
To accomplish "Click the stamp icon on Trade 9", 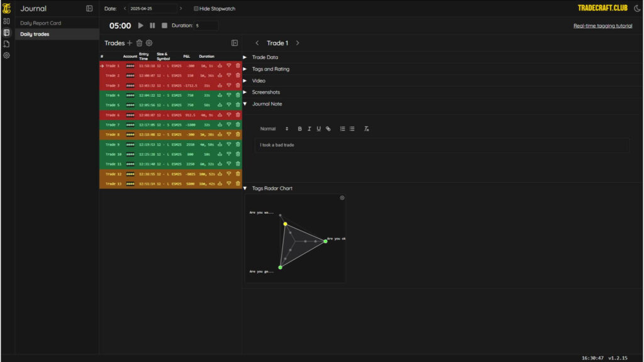I will [219, 144].
